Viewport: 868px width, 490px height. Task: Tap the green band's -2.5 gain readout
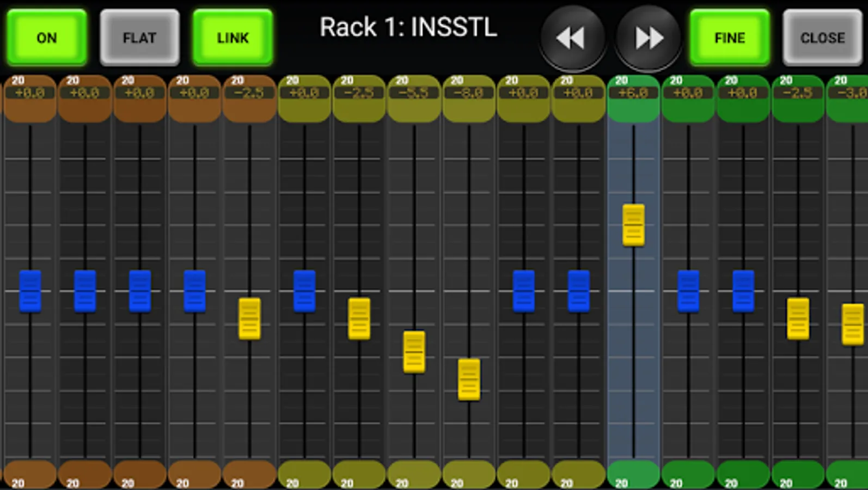point(797,93)
